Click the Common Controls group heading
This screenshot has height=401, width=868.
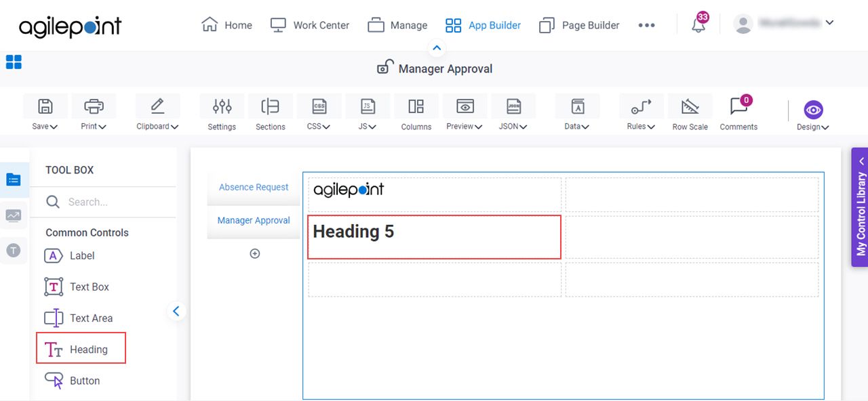click(x=87, y=232)
